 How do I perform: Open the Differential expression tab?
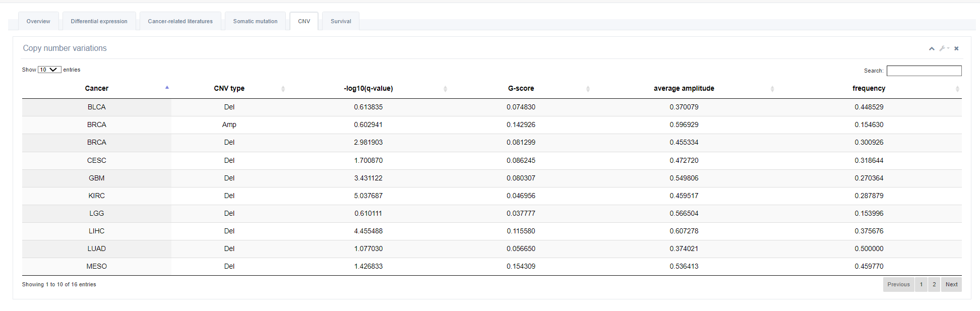coord(99,21)
